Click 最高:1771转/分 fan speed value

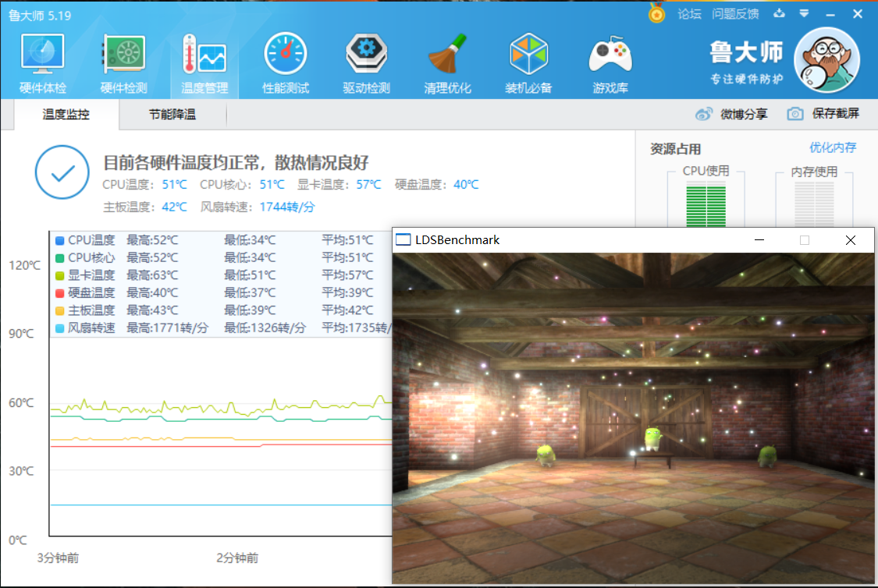click(167, 328)
